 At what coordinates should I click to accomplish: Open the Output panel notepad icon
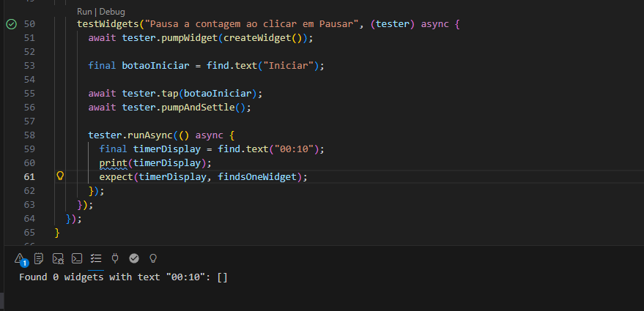pyautogui.click(x=39, y=258)
